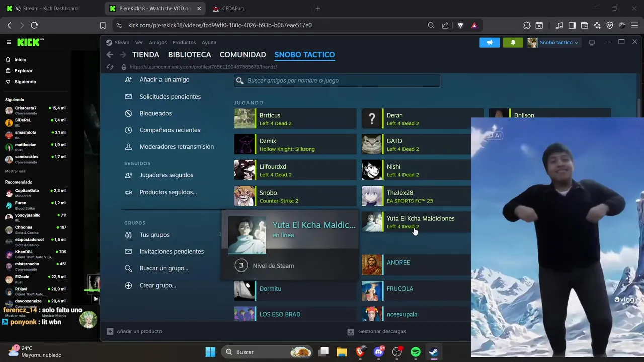The width and height of the screenshot is (644, 362).
Task: Open the Ayuda menu
Action: (209, 43)
